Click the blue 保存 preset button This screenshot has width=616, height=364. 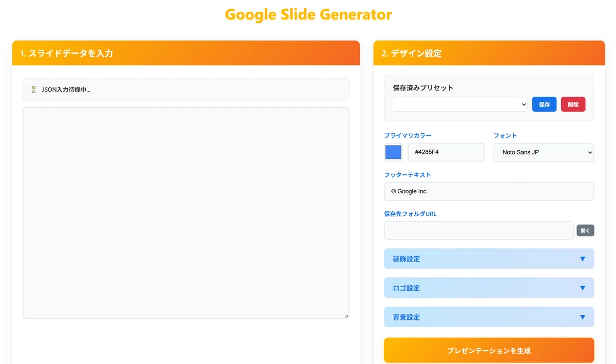(x=544, y=104)
